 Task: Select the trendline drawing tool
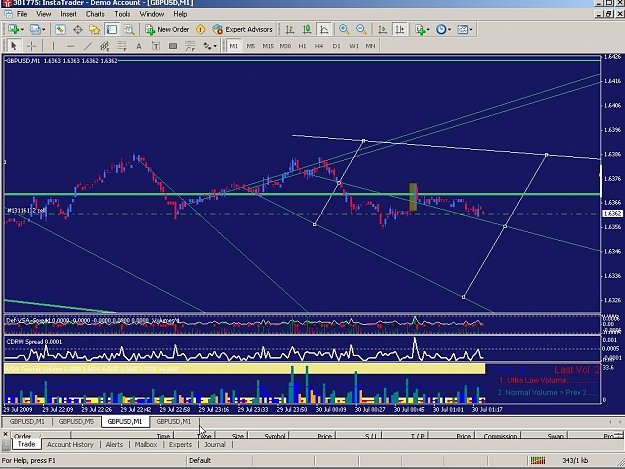88,46
